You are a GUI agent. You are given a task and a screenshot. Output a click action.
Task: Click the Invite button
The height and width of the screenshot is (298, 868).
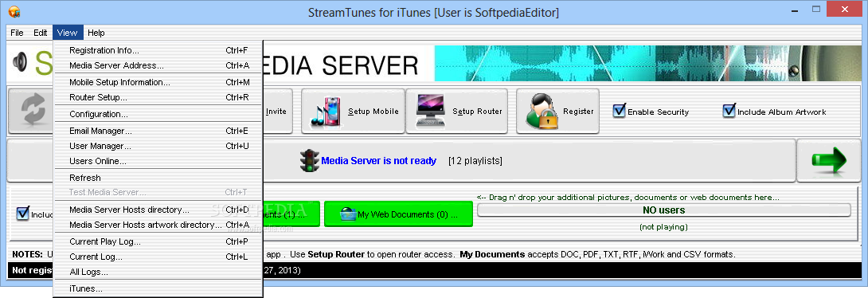pos(277,112)
